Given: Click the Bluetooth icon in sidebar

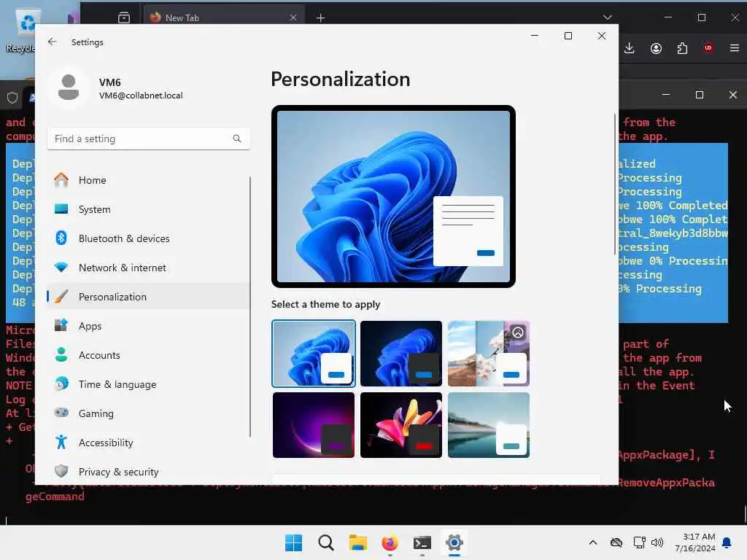Looking at the screenshot, I should (x=61, y=238).
